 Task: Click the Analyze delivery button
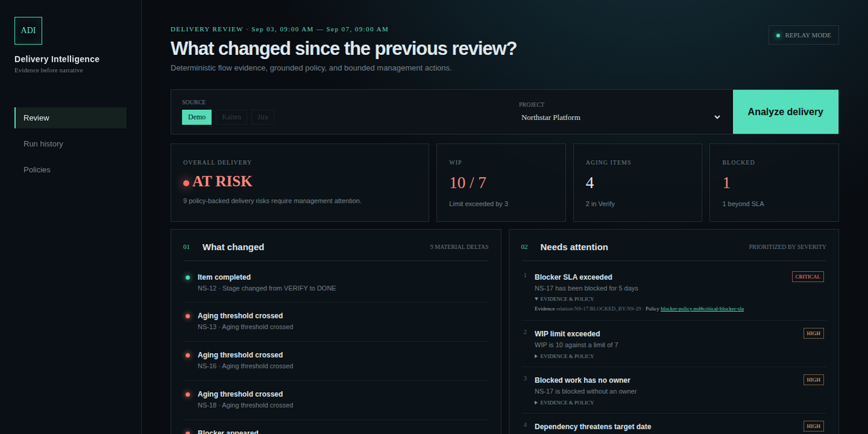[785, 112]
